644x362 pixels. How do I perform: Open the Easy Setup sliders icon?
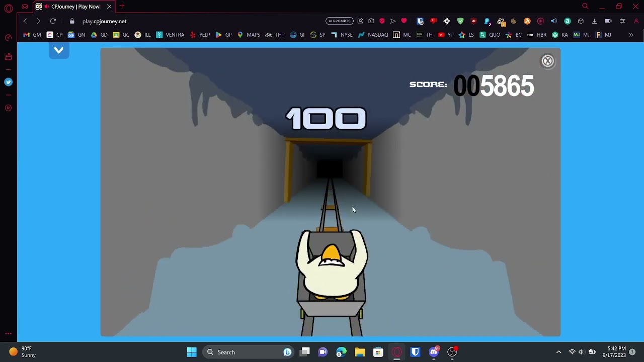pyautogui.click(x=622, y=21)
